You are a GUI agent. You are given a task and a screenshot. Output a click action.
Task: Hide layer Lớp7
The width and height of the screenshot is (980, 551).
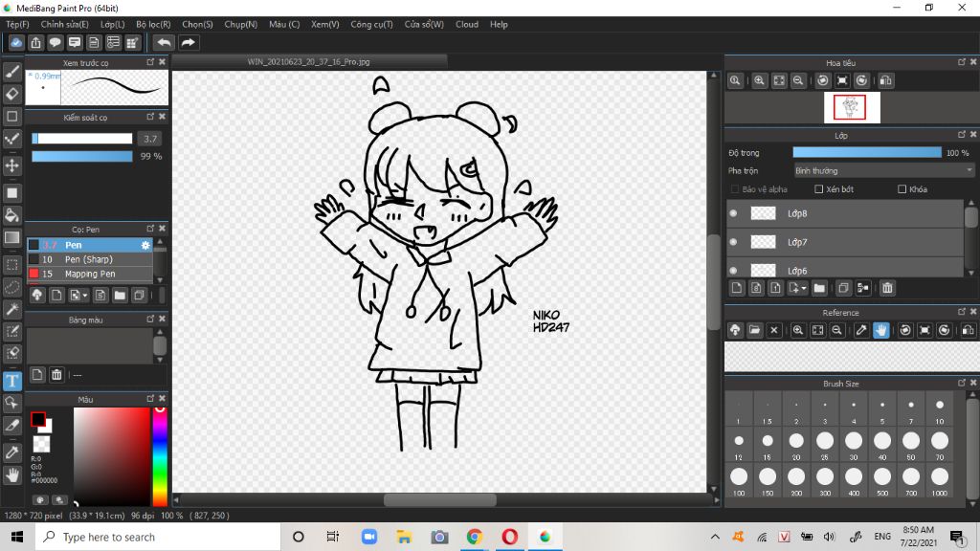[733, 242]
